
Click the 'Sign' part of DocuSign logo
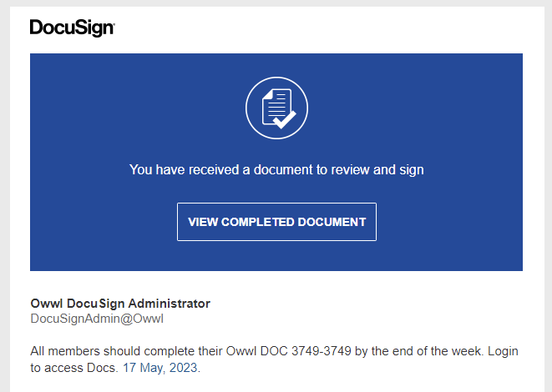click(95, 28)
